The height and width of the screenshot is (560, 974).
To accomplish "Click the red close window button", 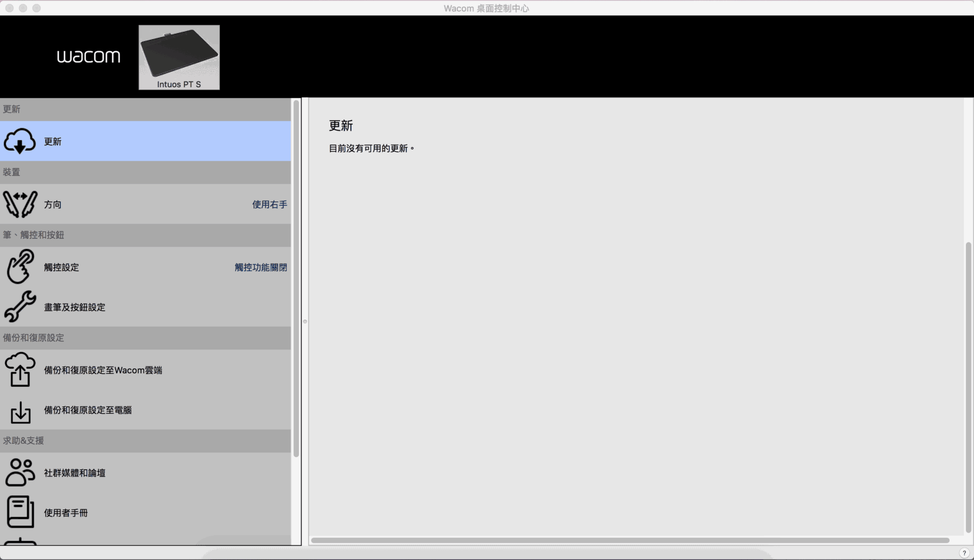I will click(x=10, y=8).
